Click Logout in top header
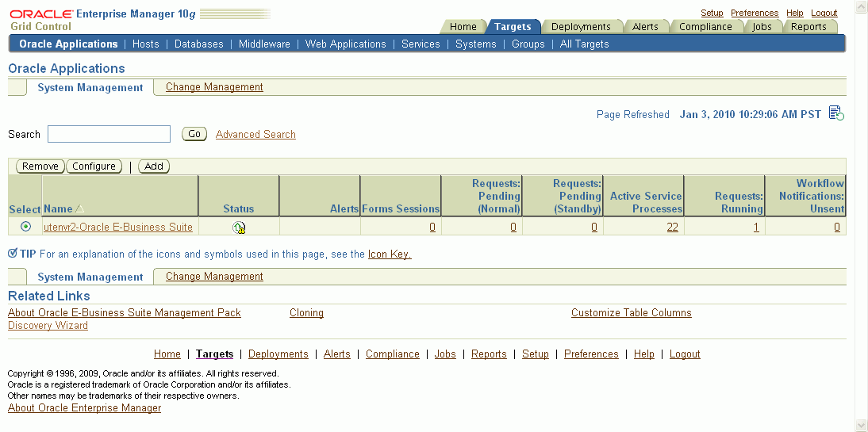 click(824, 13)
